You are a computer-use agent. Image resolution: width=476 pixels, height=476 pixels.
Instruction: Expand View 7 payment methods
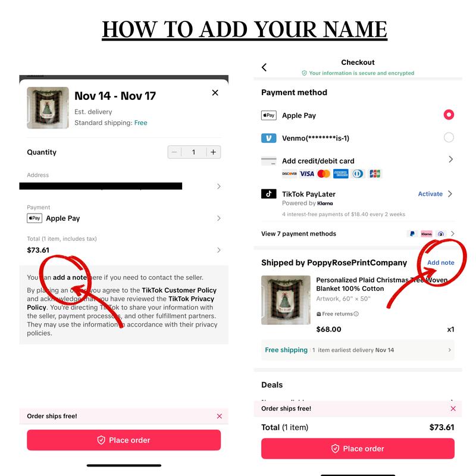358,234
